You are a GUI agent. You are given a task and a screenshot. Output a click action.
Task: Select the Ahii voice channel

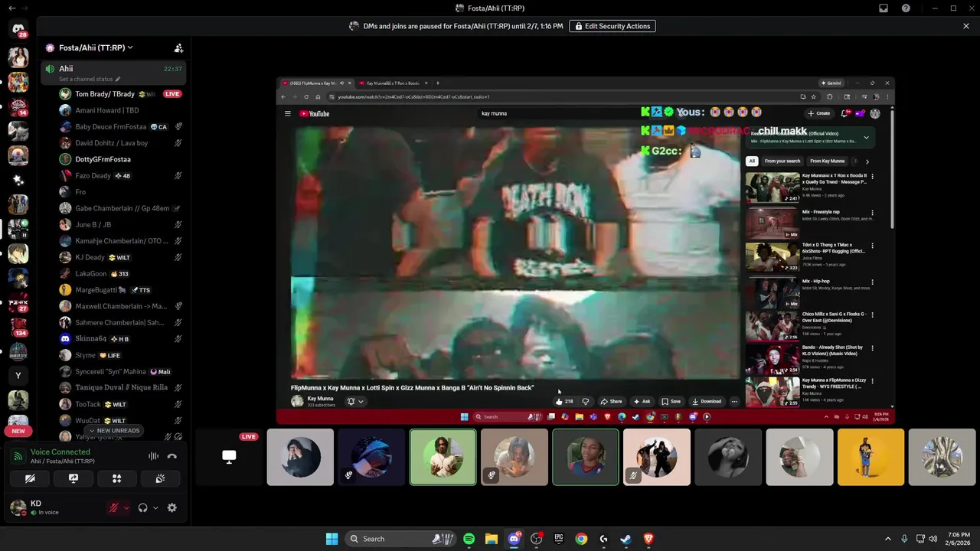[113, 73]
